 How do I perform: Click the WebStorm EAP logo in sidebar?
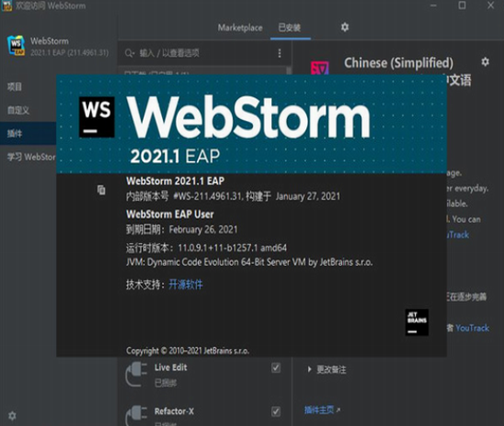16,46
